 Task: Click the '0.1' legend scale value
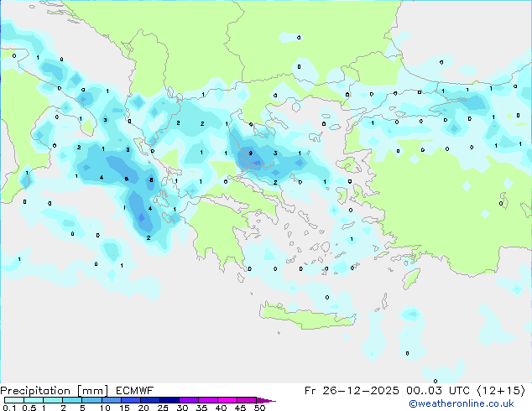[x=9, y=408]
